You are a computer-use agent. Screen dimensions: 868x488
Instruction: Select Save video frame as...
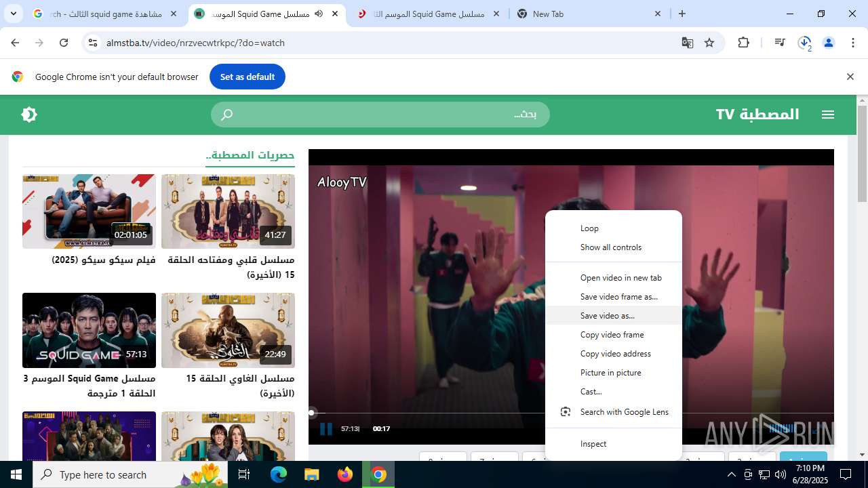pyautogui.click(x=614, y=297)
